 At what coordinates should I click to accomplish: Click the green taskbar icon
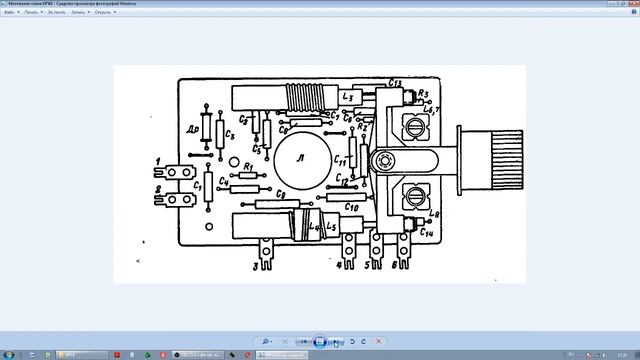pos(148,355)
